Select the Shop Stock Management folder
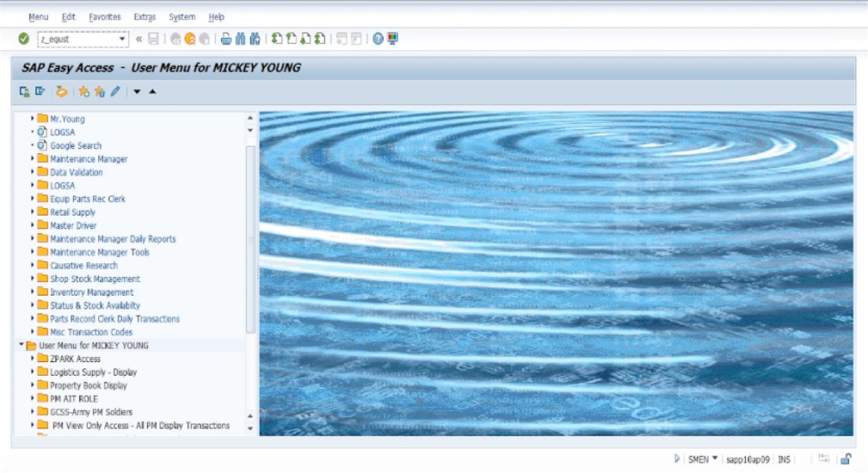 click(95, 279)
